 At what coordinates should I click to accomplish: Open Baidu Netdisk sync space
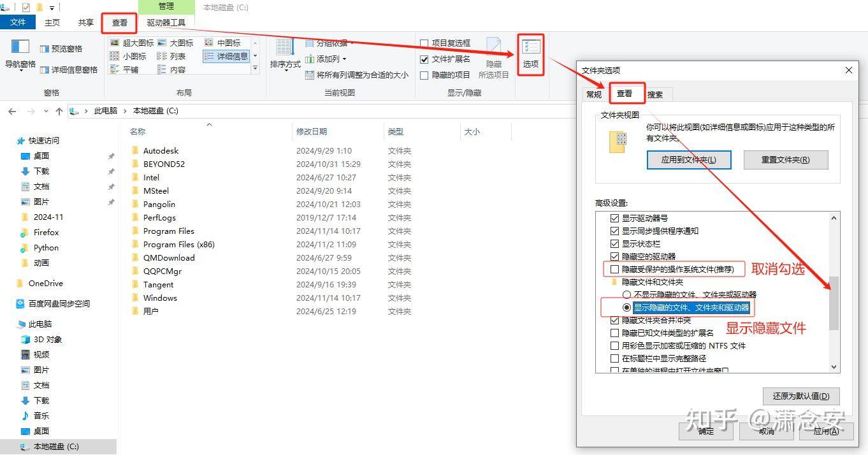pos(59,303)
